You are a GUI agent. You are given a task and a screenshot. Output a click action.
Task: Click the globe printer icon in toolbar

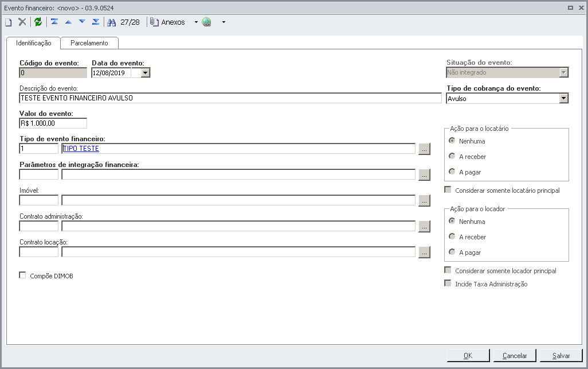coord(207,22)
